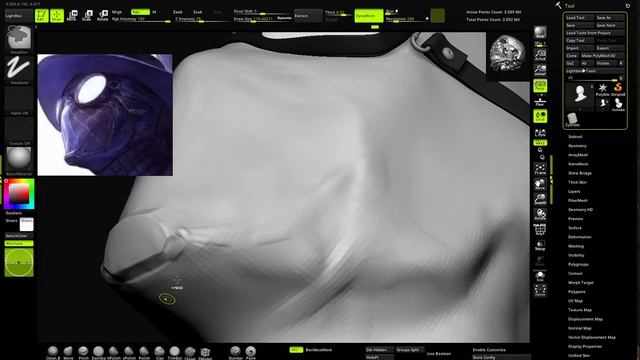This screenshot has width=640, height=360.
Task: Select the Cylinder tool icon
Action: pyautogui.click(x=572, y=119)
